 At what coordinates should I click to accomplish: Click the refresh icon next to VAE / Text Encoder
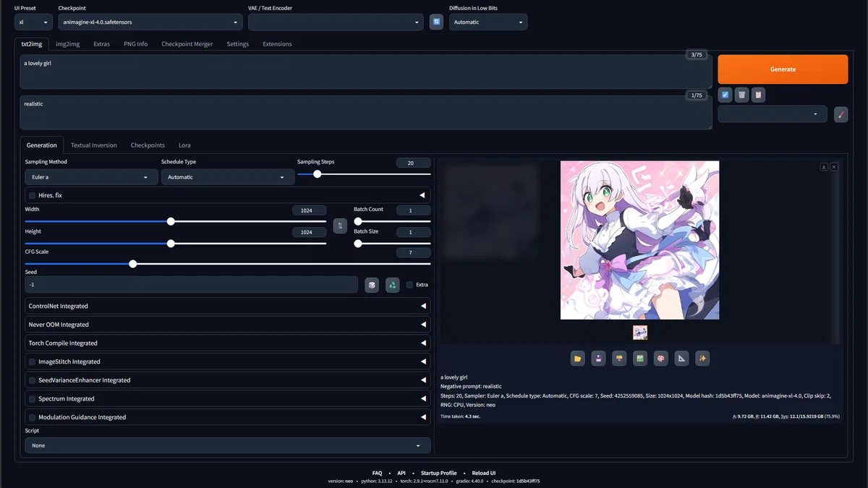coord(437,22)
